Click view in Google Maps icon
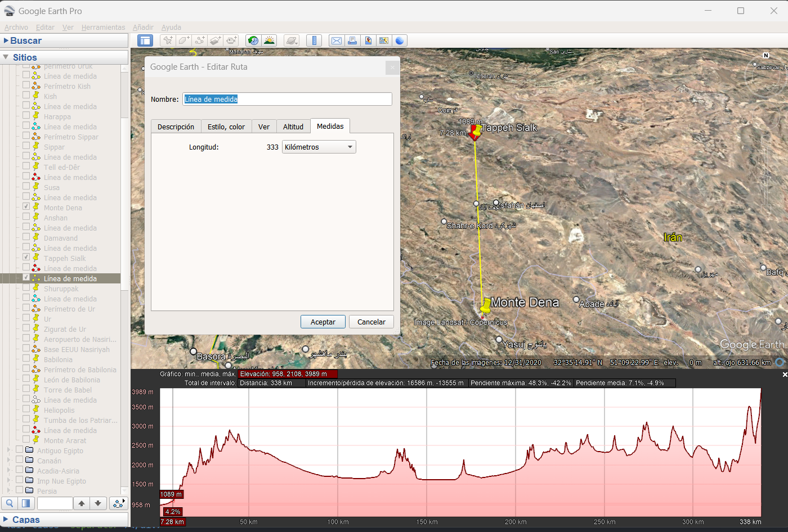 tap(384, 40)
